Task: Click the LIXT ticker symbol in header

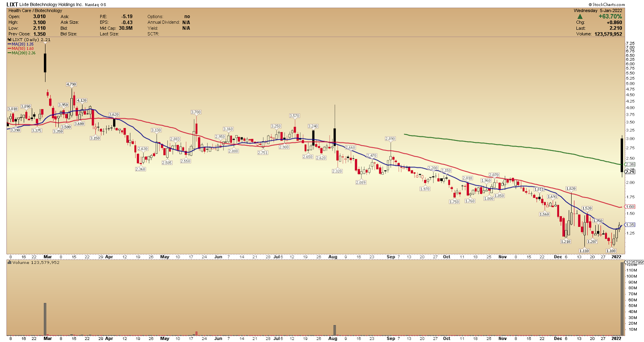Action: [12, 4]
